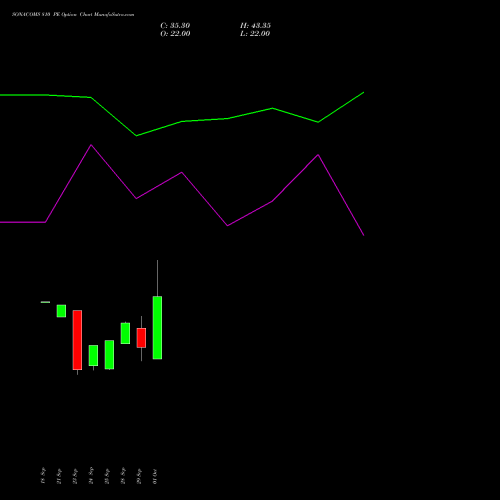Screen dimensions: 500x500
Task: Select the green candle above 24 Sep
Action: click(93, 355)
